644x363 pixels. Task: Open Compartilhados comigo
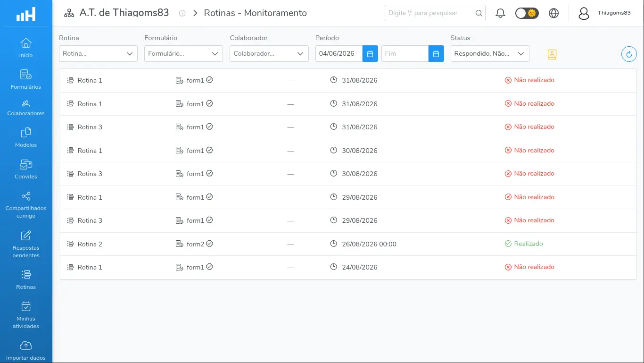pyautogui.click(x=26, y=204)
